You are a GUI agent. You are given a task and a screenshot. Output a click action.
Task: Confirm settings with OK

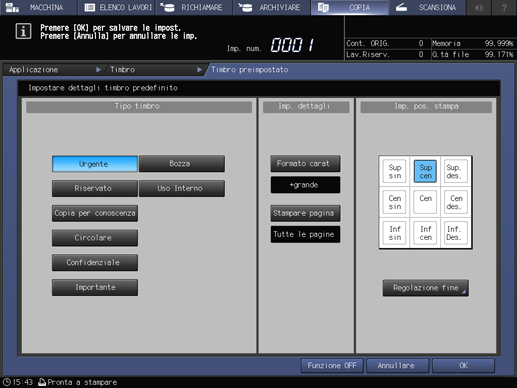pyautogui.click(x=463, y=366)
